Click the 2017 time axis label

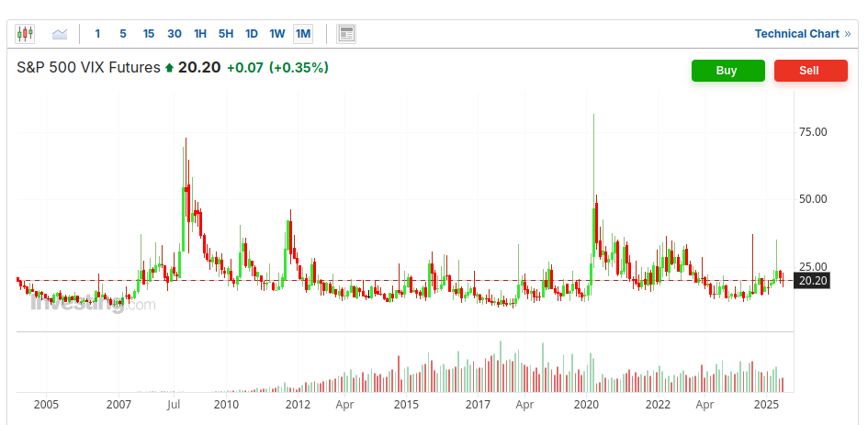pyautogui.click(x=478, y=405)
